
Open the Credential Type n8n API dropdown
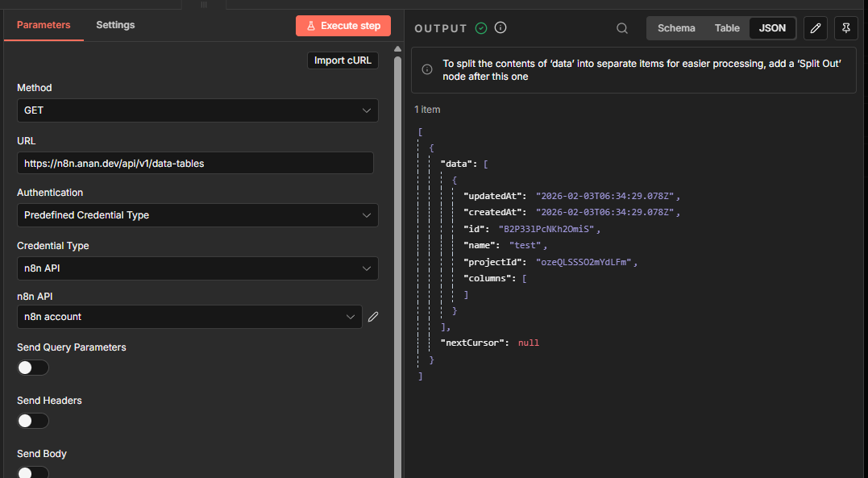(x=197, y=268)
